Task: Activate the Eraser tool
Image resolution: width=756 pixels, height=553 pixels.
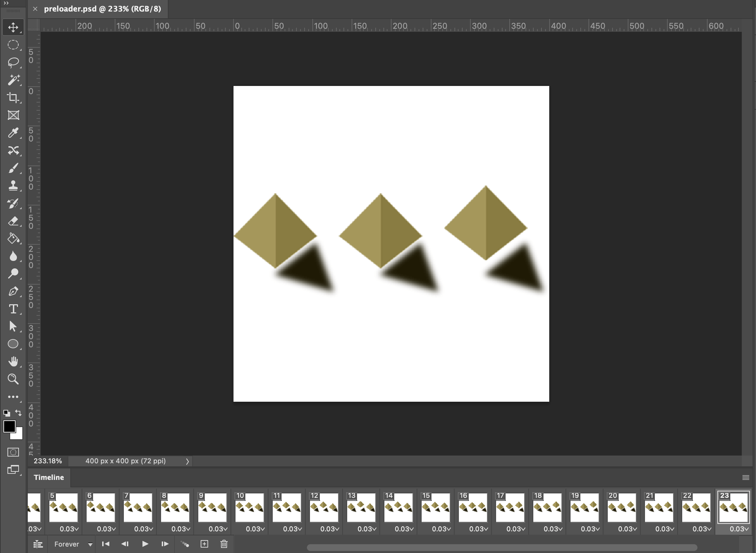Action: [x=13, y=221]
